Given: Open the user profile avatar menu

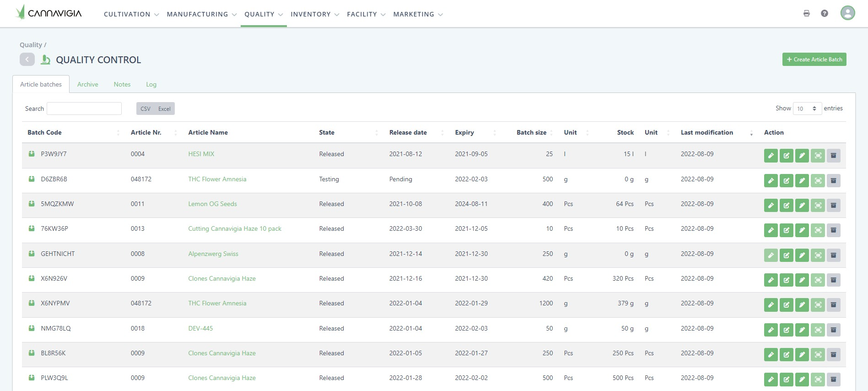Looking at the screenshot, I should [x=847, y=13].
